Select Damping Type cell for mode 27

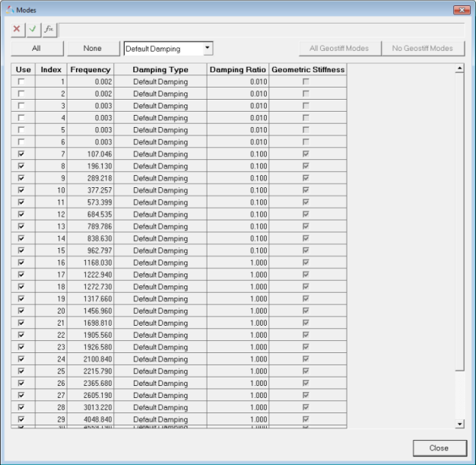(160, 395)
